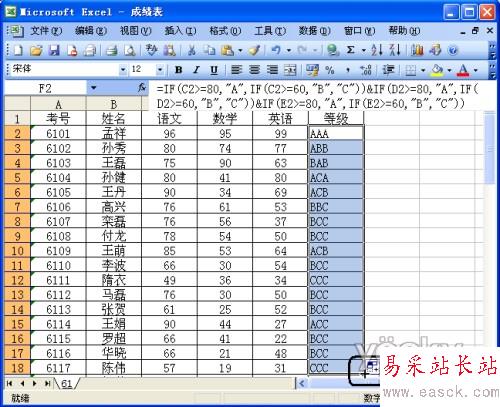The height and width of the screenshot is (407, 500).
Task: Open the Fill Color dropdown arrow
Action: point(449,70)
